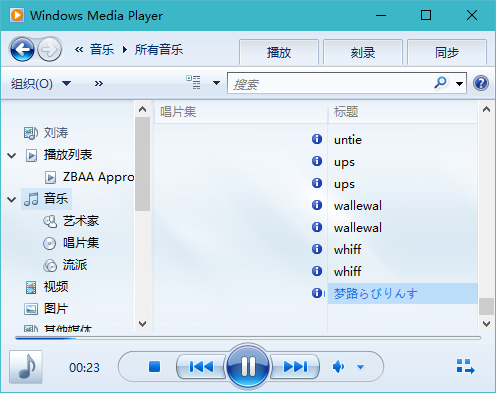Click the 音乐 breadcrumb link
This screenshot has width=496, height=393.
pyautogui.click(x=102, y=50)
